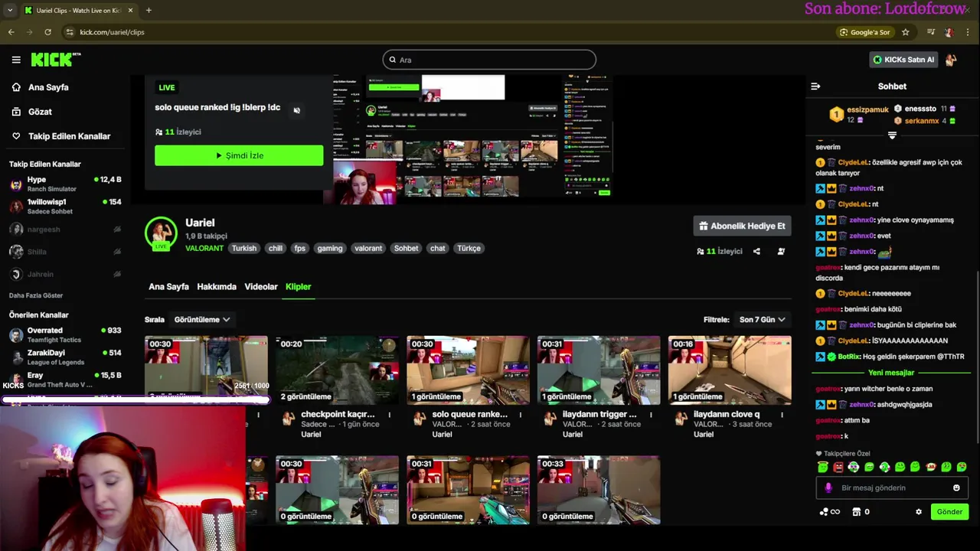
Task: Open Hype channel in followed list
Action: tap(65, 184)
